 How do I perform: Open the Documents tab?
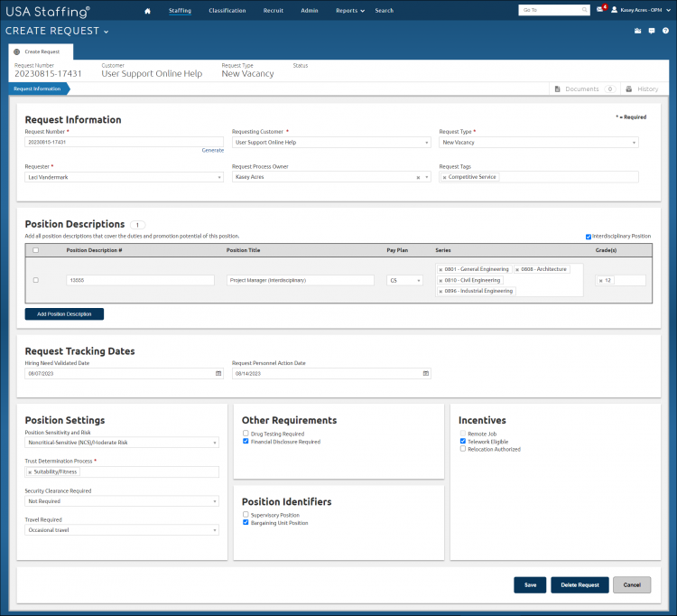pyautogui.click(x=585, y=89)
